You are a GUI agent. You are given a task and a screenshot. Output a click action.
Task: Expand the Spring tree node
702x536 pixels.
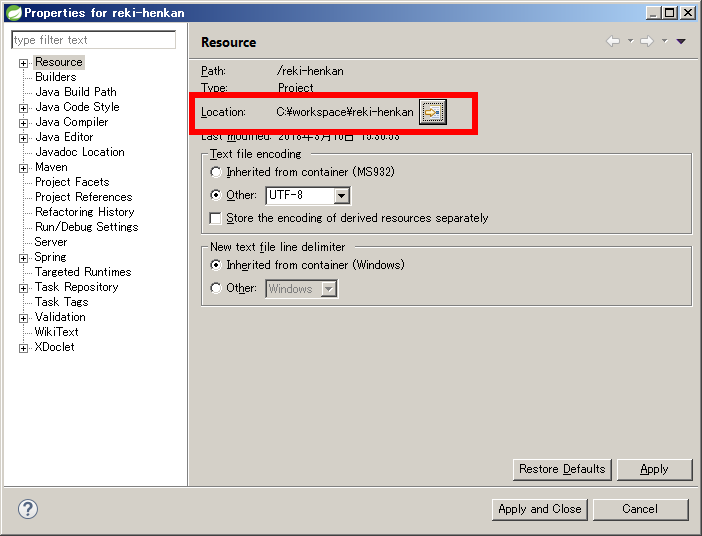[23, 258]
